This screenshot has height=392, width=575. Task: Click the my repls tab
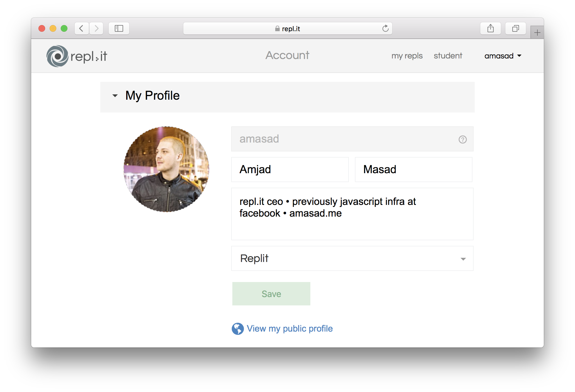(x=407, y=55)
